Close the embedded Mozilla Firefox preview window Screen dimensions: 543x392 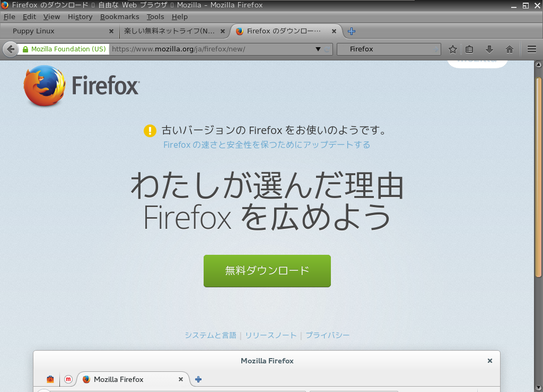tap(489, 361)
